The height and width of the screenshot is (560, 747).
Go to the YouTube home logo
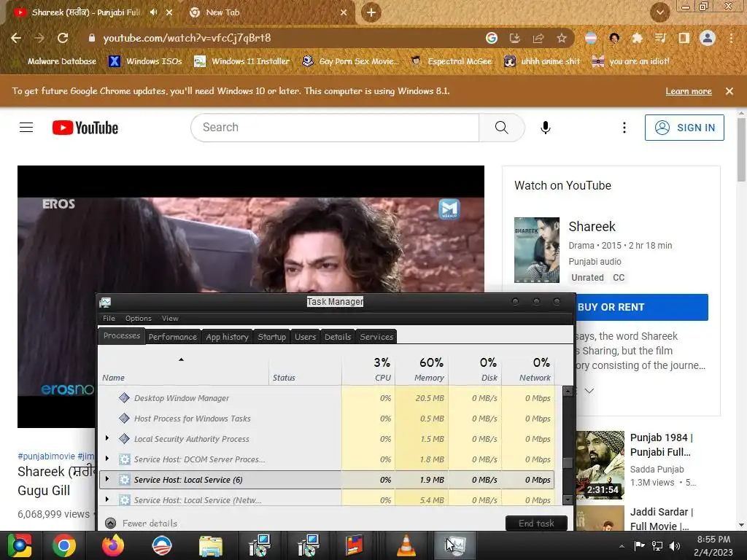(x=85, y=128)
